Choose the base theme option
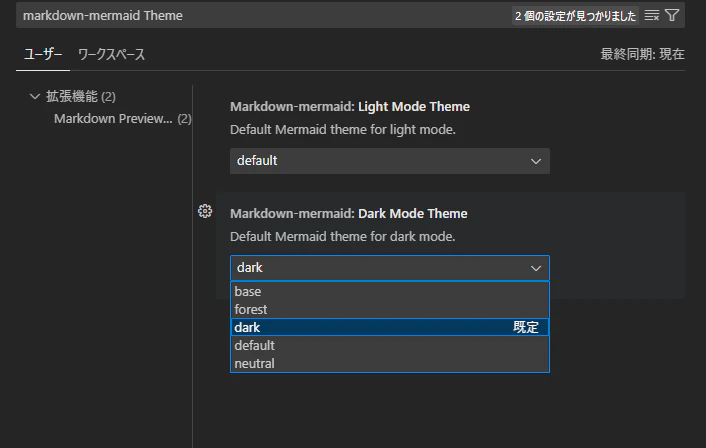 point(389,291)
